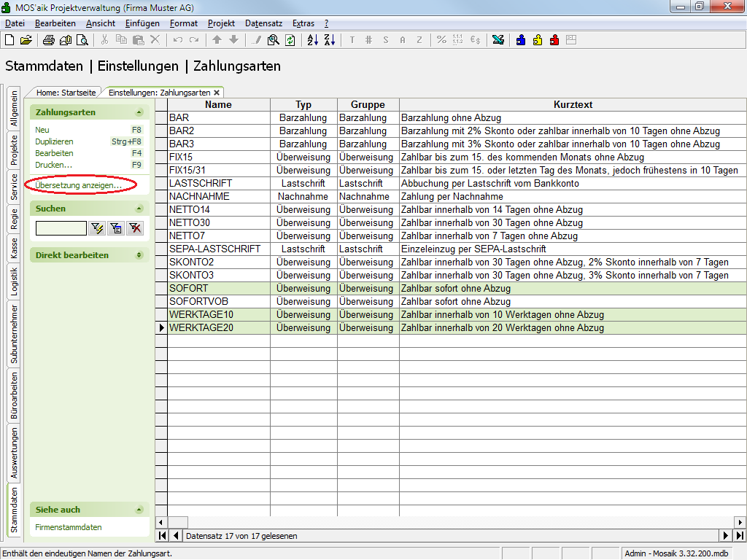
Task: Open the Auswertungen sidebar tab
Action: tap(14, 452)
